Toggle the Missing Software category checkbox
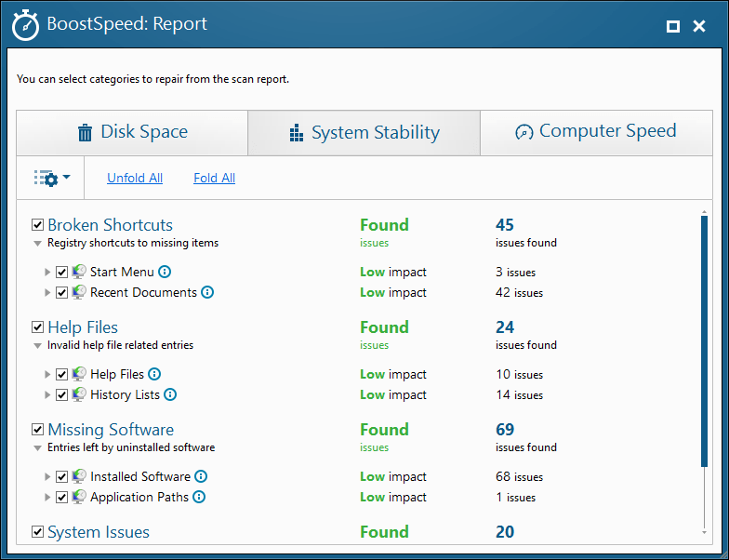 38,430
